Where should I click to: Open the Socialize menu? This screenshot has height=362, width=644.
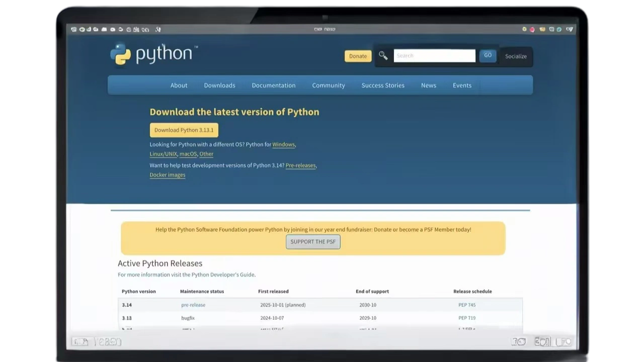click(x=516, y=56)
